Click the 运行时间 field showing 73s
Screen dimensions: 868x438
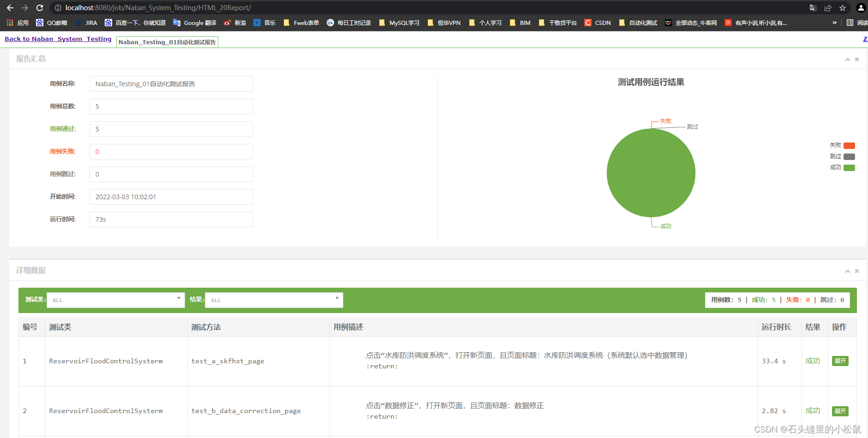[171, 219]
